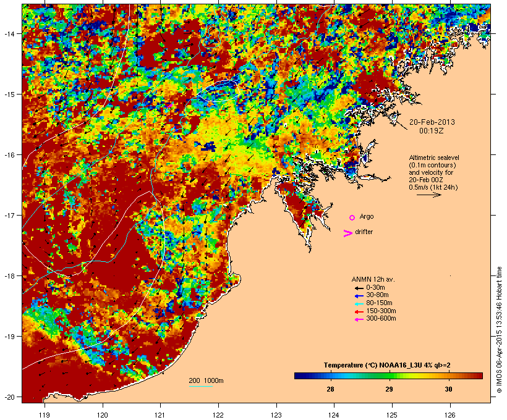The height and width of the screenshot is (420, 507).
Task: Click the magenta Argo circle legend icon
Action: click(x=352, y=218)
